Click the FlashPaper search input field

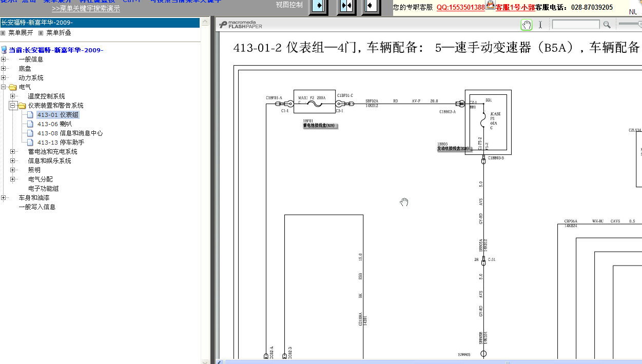pyautogui.click(x=576, y=25)
